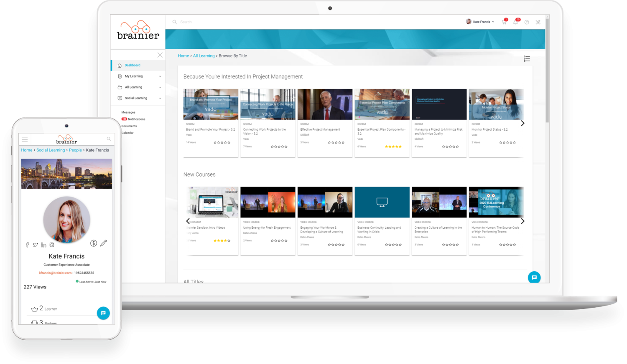Open Kate's Instagram profile icon

(x=52, y=245)
